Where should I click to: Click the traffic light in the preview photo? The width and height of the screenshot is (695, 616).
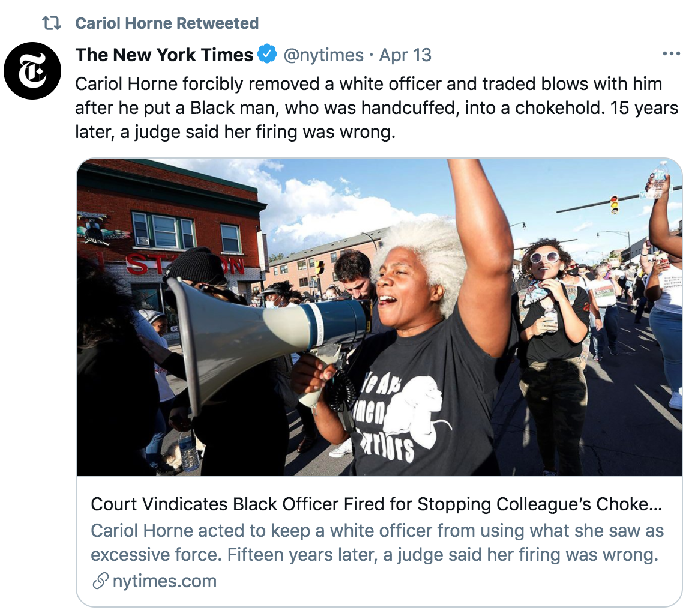click(x=615, y=205)
